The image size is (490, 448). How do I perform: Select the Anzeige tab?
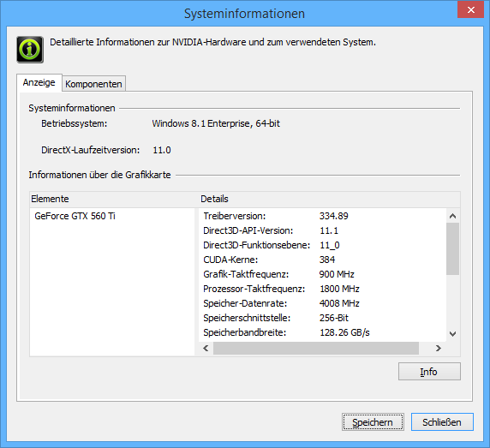click(x=39, y=82)
